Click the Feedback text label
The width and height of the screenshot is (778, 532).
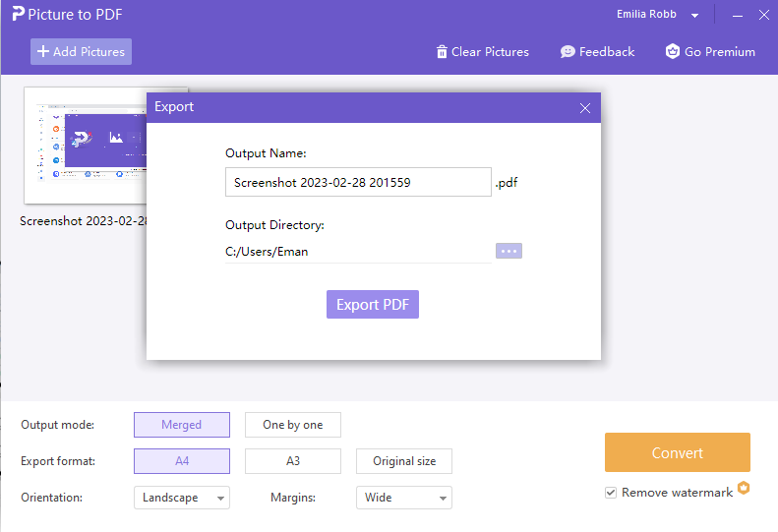[607, 51]
